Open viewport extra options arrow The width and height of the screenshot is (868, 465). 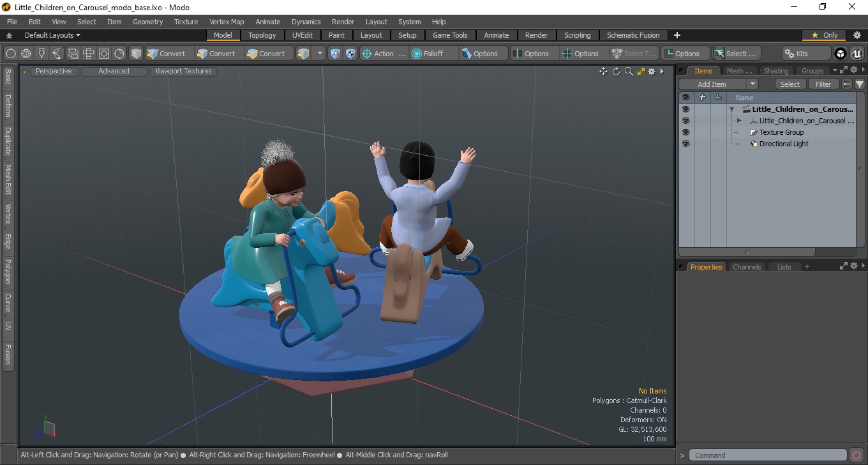click(x=662, y=72)
